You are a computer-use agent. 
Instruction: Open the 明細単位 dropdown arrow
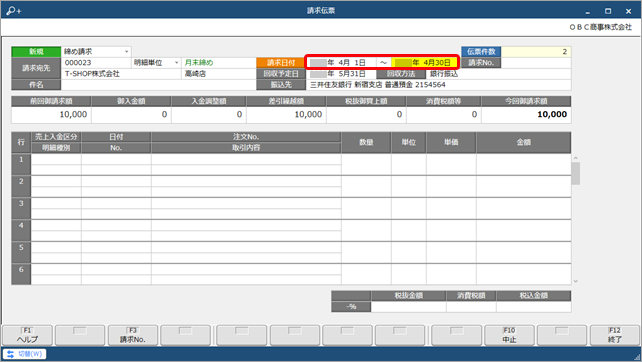[176, 63]
